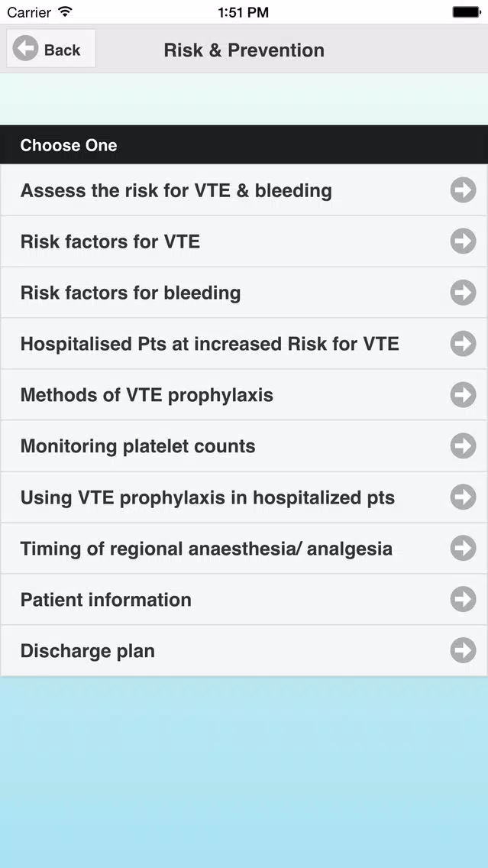488x868 pixels.
Task: Open Hospitalised Pts at increased Risk for VTE
Action: (244, 343)
